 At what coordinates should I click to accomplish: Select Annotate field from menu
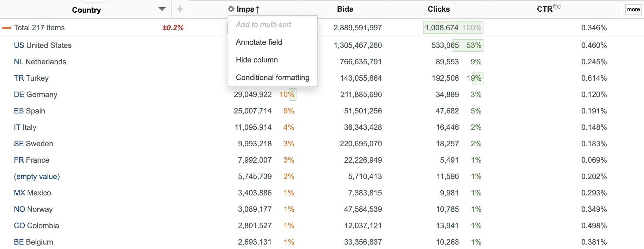coord(259,42)
